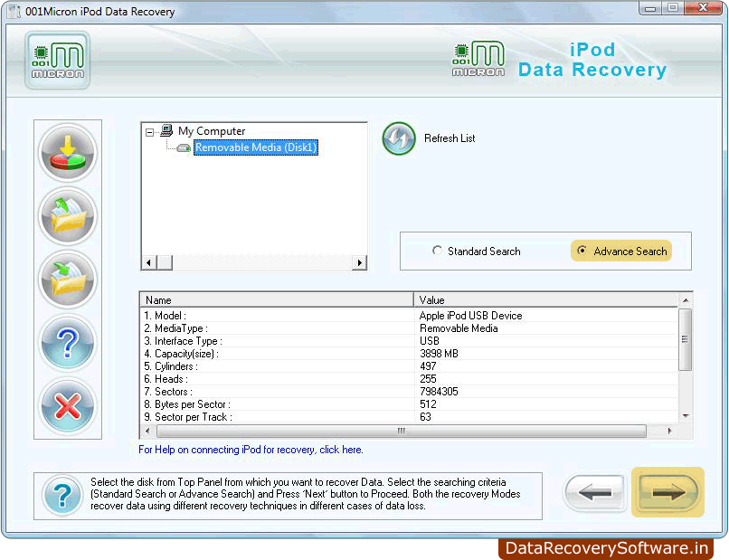Click the Micron logo beside iPod Data Recovery
Viewport: 729px width, 560px height.
[x=478, y=59]
